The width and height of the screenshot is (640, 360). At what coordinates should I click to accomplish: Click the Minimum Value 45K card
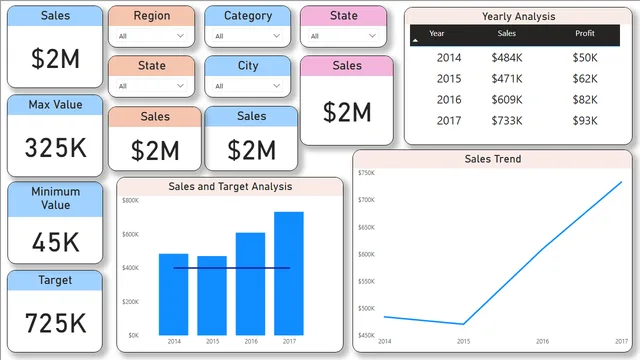point(55,223)
